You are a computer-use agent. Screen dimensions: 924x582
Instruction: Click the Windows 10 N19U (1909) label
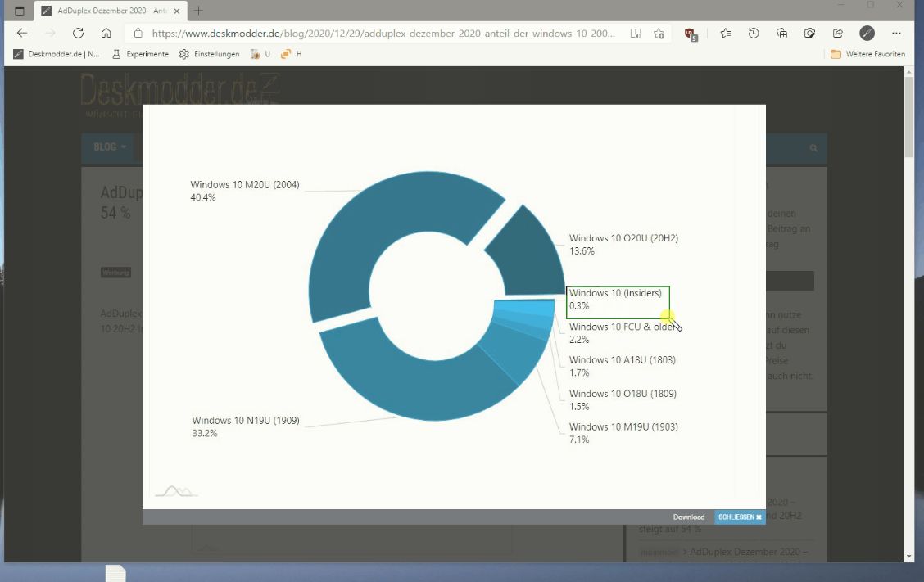pyautogui.click(x=246, y=421)
